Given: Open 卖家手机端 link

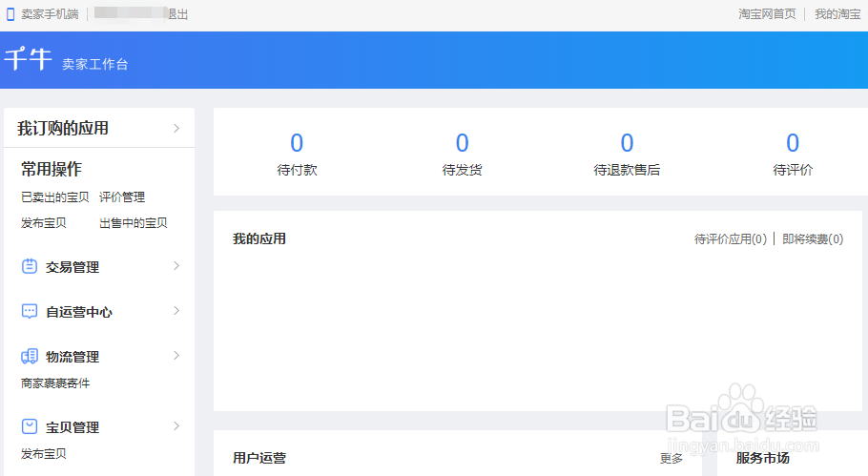Looking at the screenshot, I should coord(50,14).
